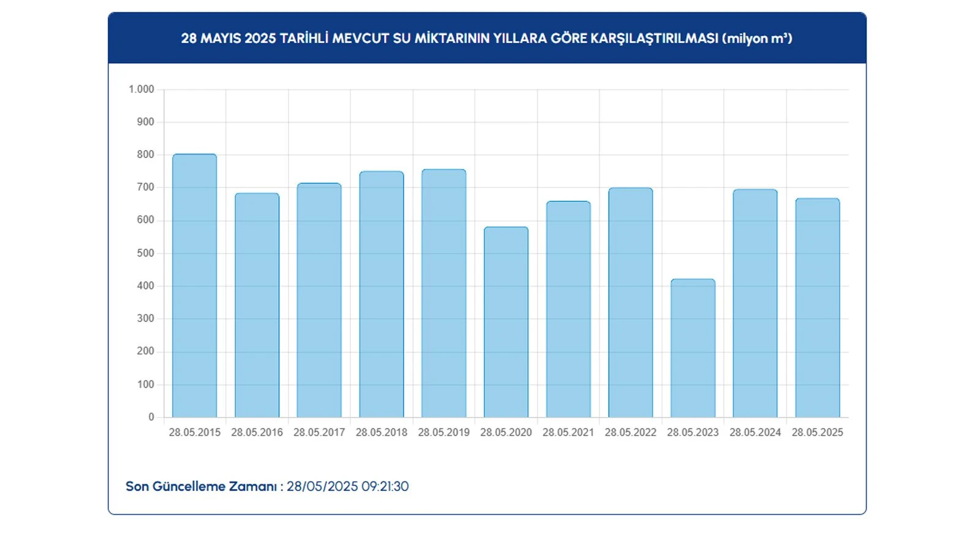Click the 28.05.2025 x-axis date label
The image size is (980, 551).
[x=817, y=432]
